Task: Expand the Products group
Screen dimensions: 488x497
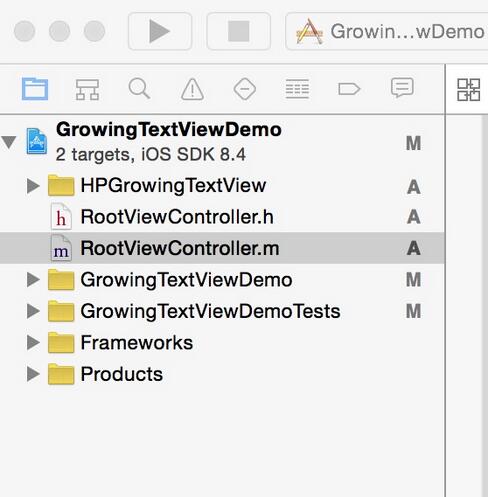Action: (x=33, y=374)
